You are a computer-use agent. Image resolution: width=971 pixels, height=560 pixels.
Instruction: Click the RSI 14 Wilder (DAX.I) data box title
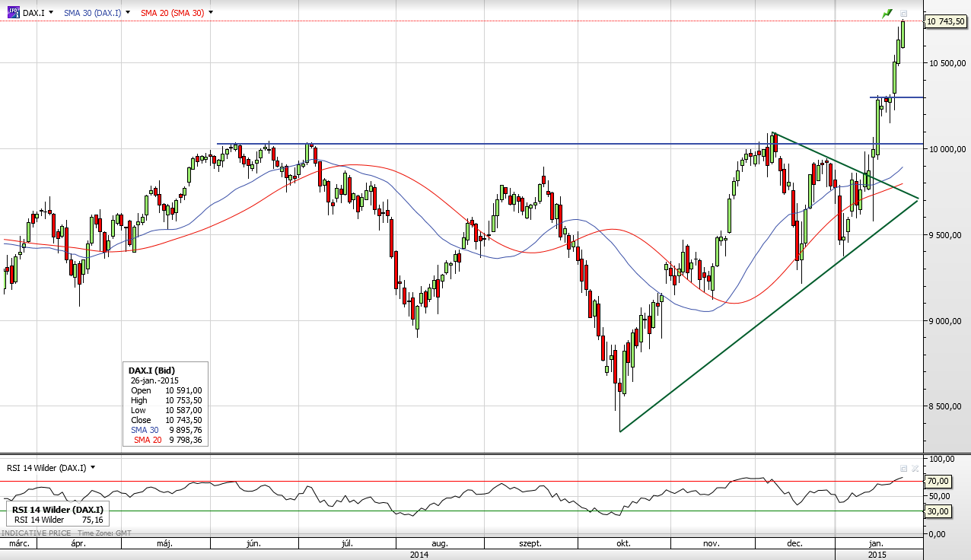point(59,509)
